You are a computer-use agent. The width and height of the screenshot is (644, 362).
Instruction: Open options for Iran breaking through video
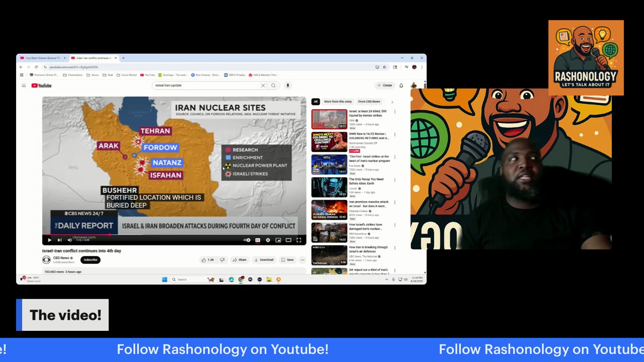point(394,247)
